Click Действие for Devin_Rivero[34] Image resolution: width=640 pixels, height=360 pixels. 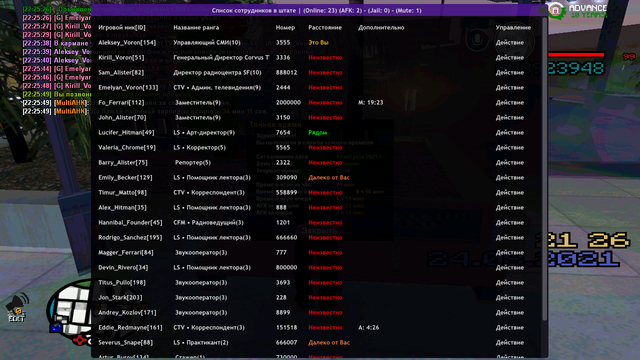(x=509, y=267)
